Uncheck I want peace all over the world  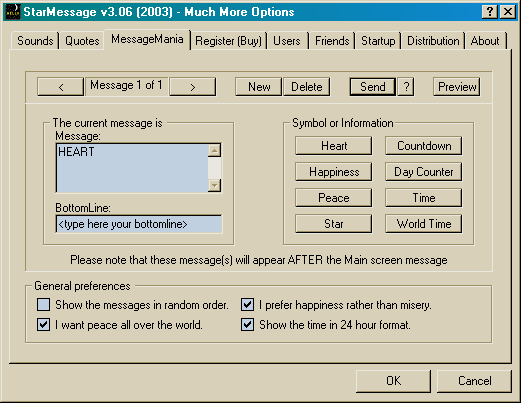pyautogui.click(x=44, y=324)
